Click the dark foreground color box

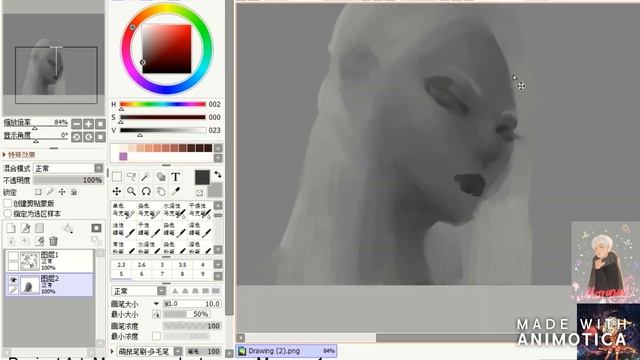202,178
